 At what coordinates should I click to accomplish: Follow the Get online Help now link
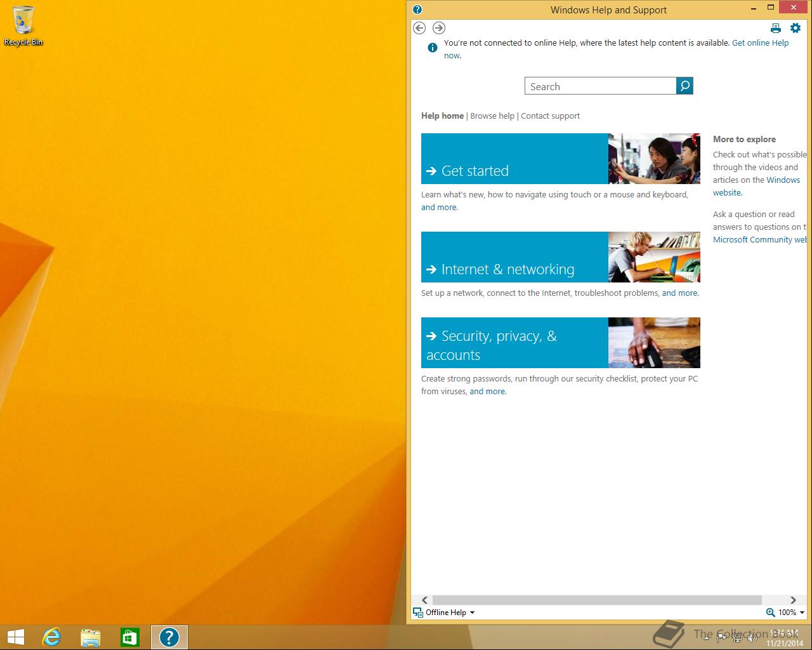pyautogui.click(x=760, y=43)
